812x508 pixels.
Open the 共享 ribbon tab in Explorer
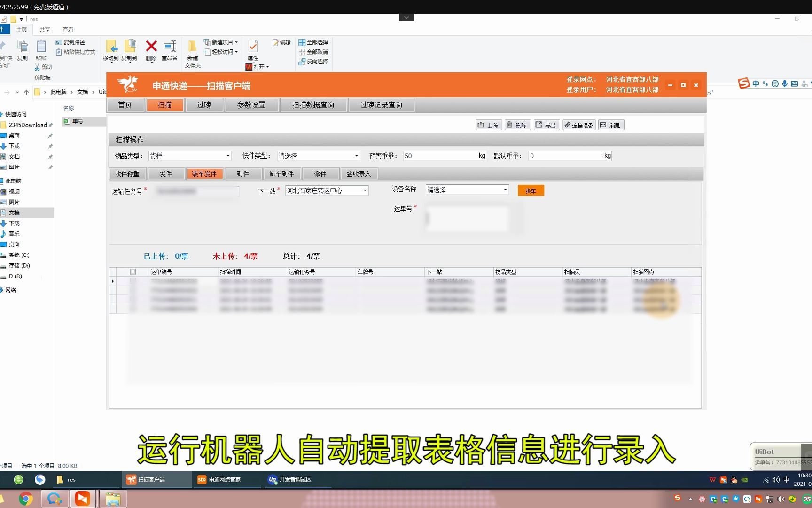45,29
